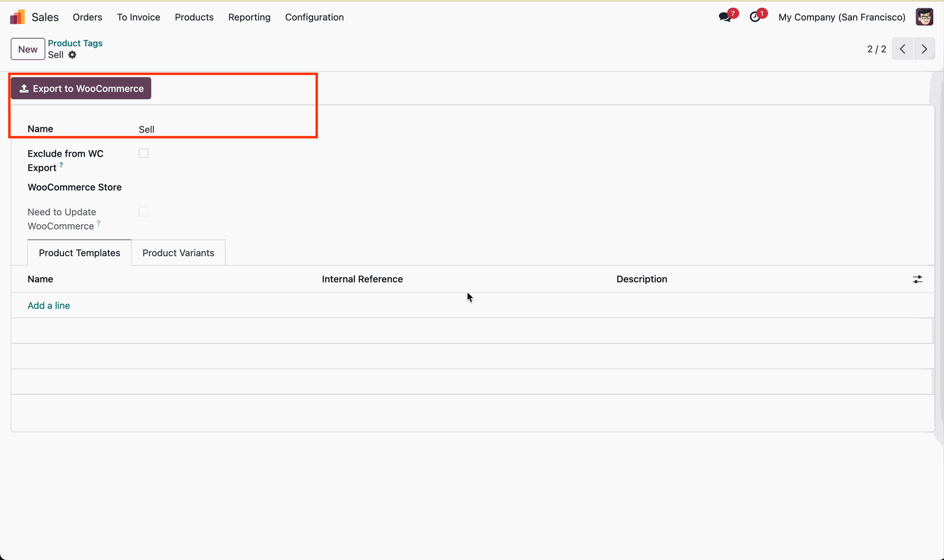
Task: Open the Orders menu
Action: (88, 17)
